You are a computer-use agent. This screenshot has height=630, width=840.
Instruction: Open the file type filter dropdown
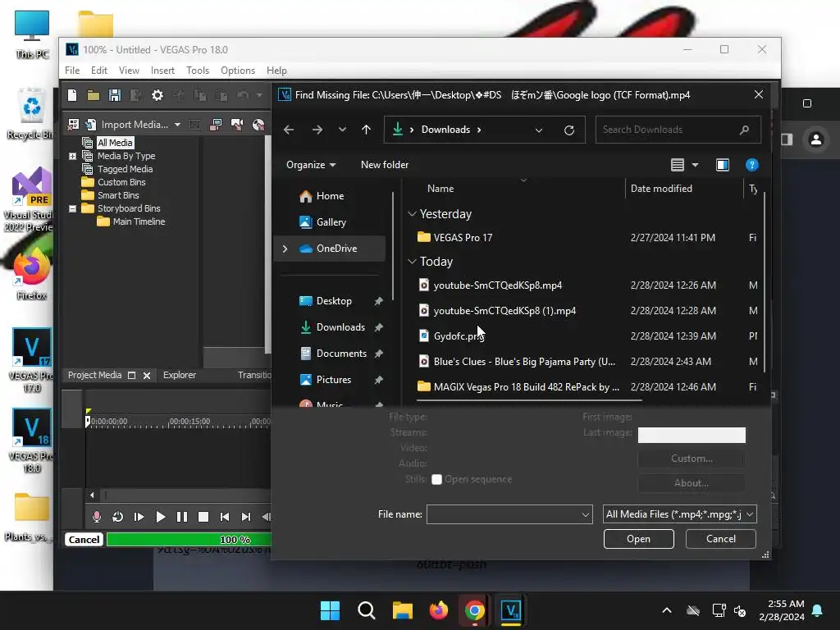[x=679, y=514]
